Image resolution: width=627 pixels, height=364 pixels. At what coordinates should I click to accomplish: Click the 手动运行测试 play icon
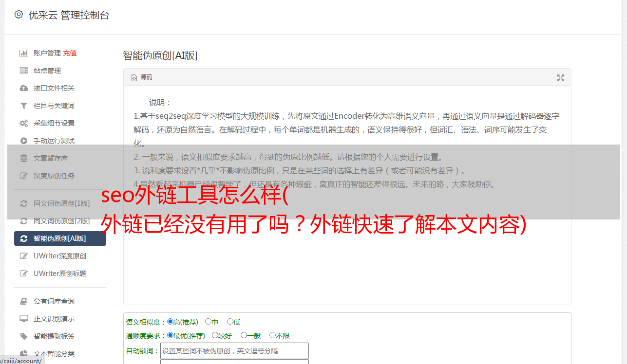tap(23, 141)
